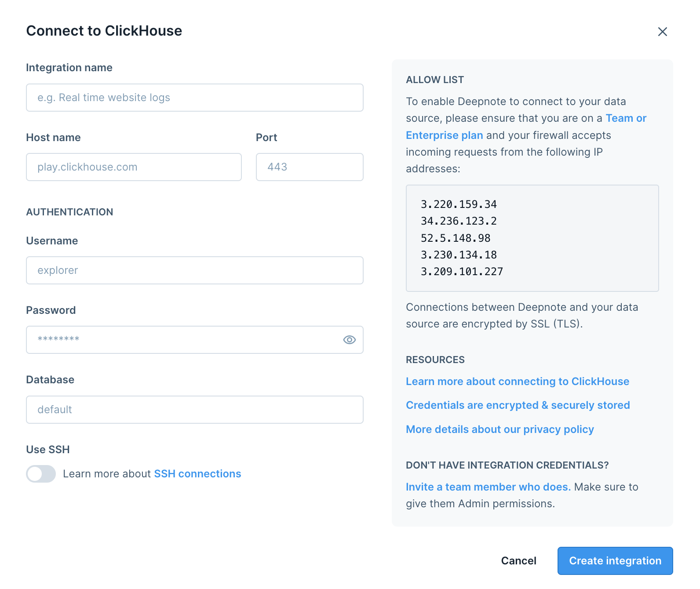Click the RESOURCES heading
This screenshot has height=589, width=700.
435,360
